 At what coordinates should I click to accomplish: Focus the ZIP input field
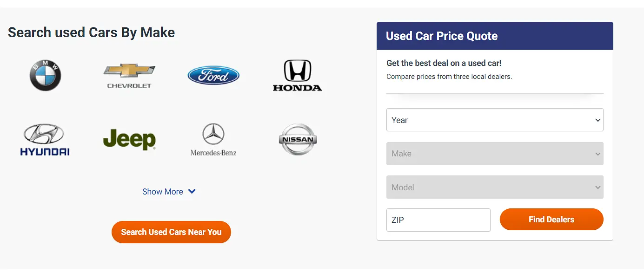[438, 220]
